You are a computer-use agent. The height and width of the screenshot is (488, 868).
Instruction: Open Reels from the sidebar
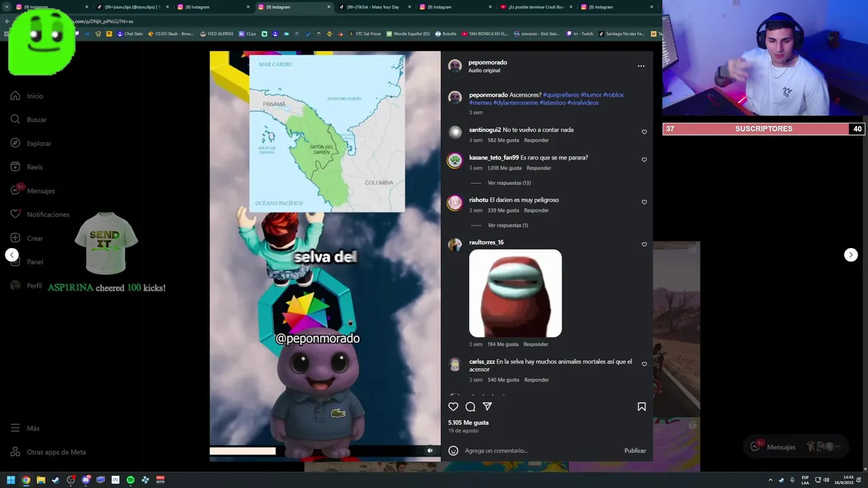(26, 167)
